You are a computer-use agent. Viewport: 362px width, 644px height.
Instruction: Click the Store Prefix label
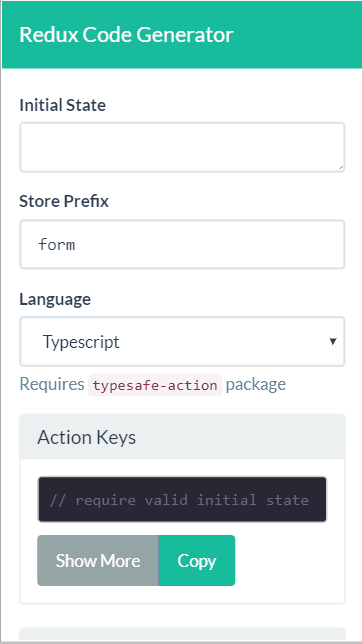point(64,201)
